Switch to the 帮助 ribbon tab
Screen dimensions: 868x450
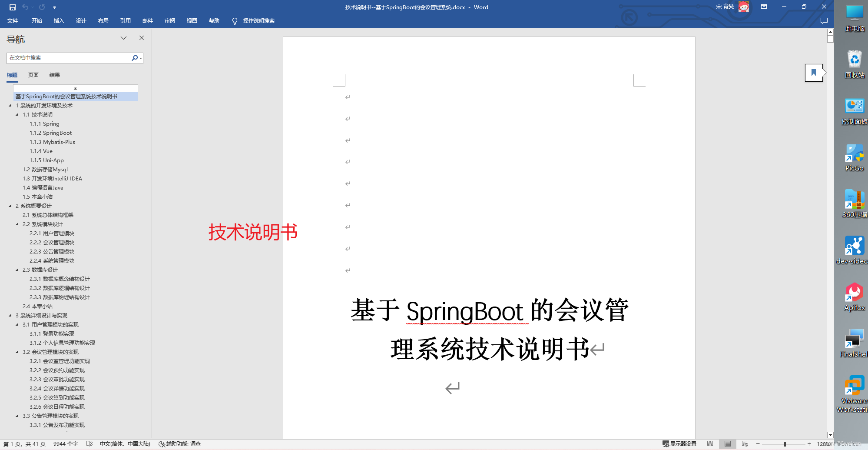click(x=214, y=21)
